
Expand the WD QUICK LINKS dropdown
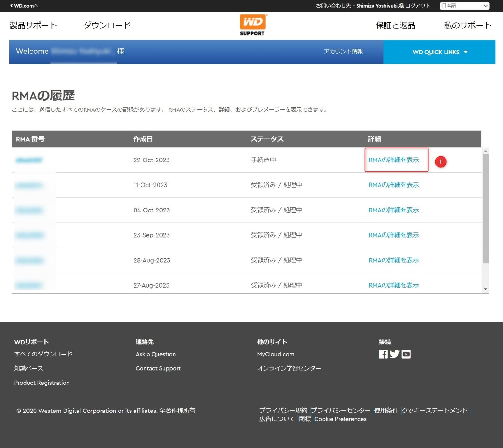(439, 52)
